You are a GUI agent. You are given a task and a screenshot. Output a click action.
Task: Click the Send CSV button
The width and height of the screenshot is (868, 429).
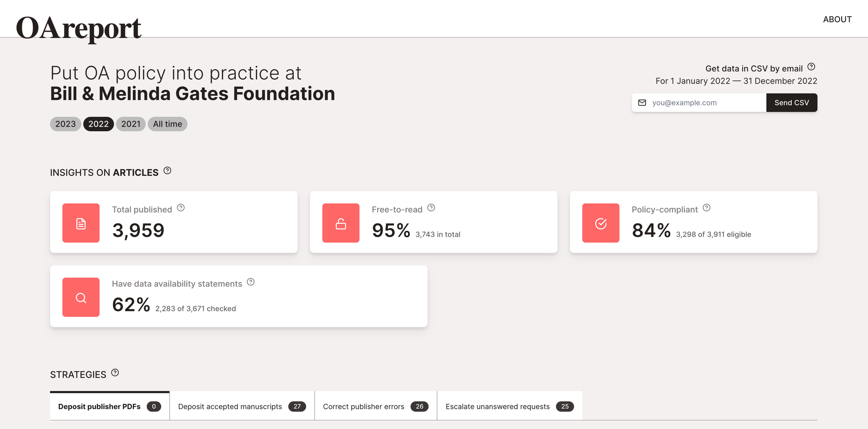[792, 103]
